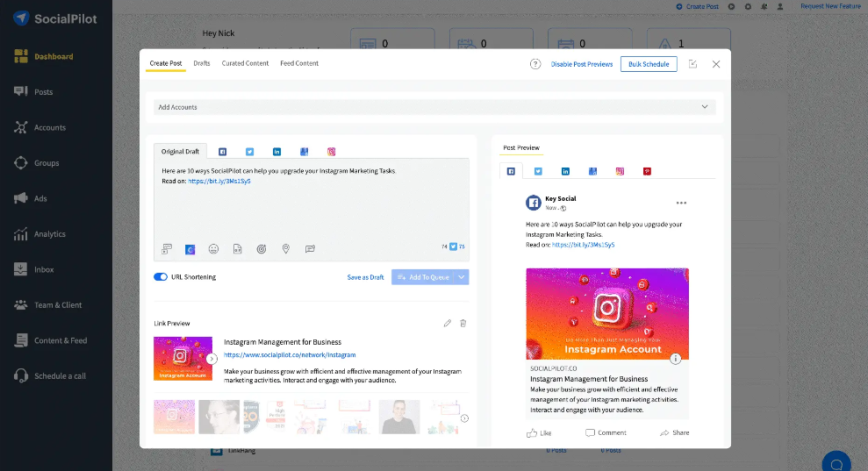This screenshot has height=471, width=868.
Task: Select the Instagram tab in Post Preview
Action: tap(620, 171)
